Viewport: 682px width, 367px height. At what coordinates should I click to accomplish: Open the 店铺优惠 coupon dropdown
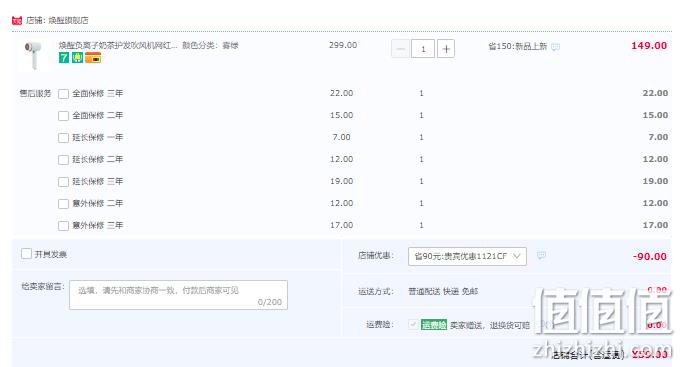(x=467, y=256)
